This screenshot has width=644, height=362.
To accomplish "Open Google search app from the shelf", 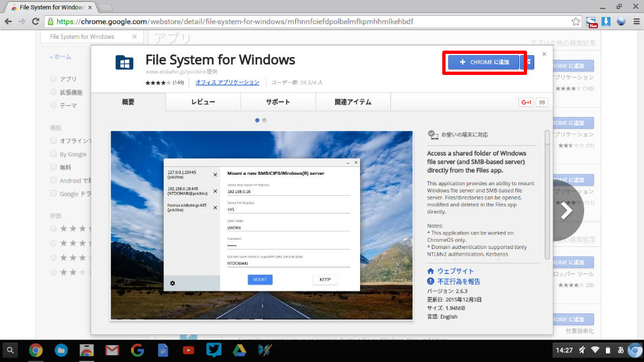I will pos(137,350).
